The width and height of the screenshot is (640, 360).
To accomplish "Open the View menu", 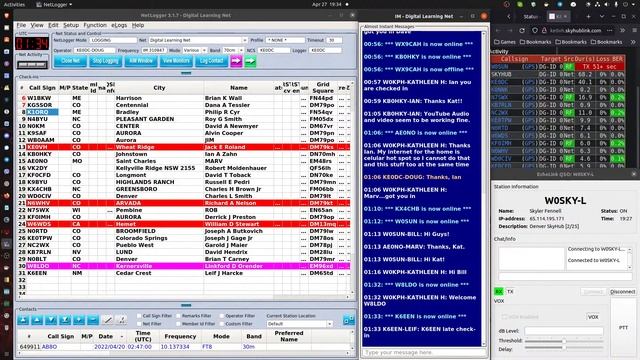I will (37, 25).
